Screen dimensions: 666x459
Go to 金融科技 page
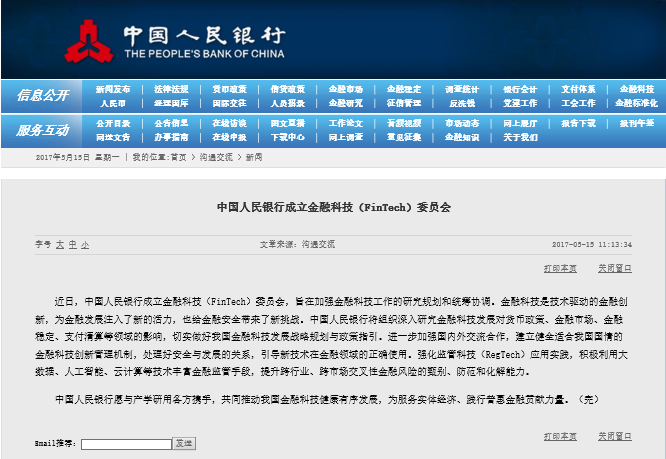tap(637, 89)
